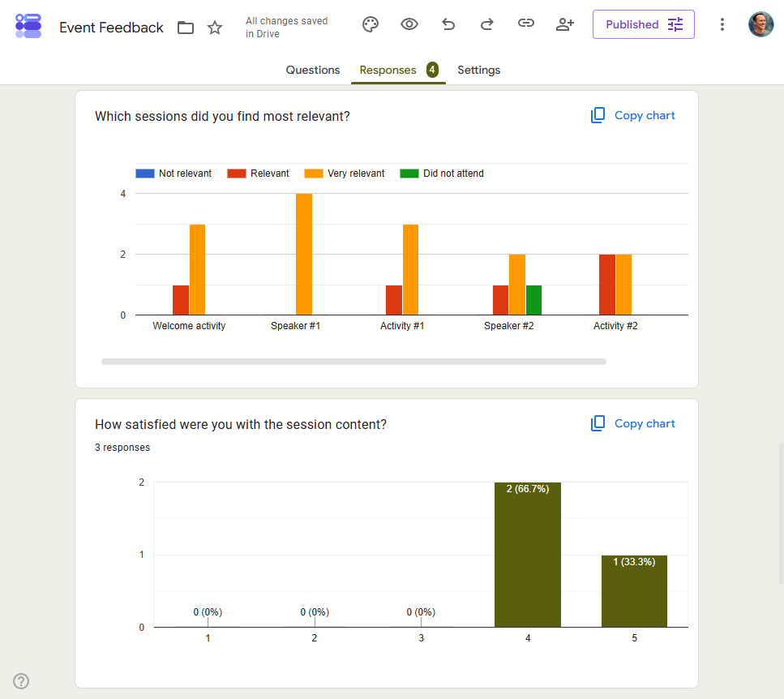The height and width of the screenshot is (699, 784).
Task: Star the Event Feedback form
Action: click(x=215, y=28)
